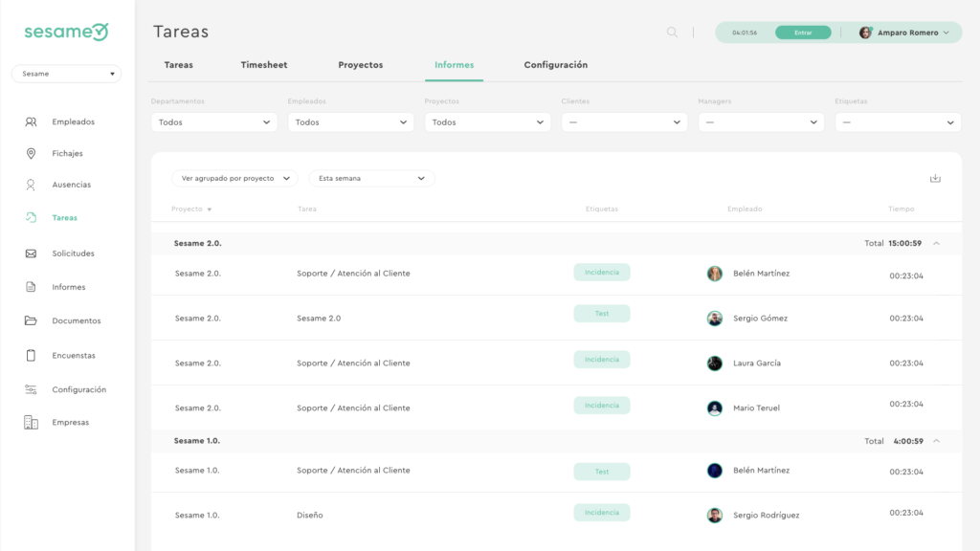Select the Informes tab

coord(455,65)
